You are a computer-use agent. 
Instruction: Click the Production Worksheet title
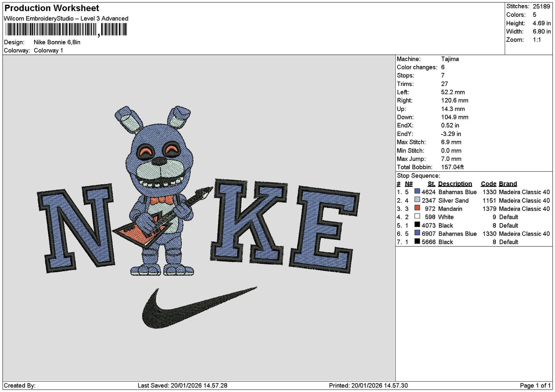52,8
